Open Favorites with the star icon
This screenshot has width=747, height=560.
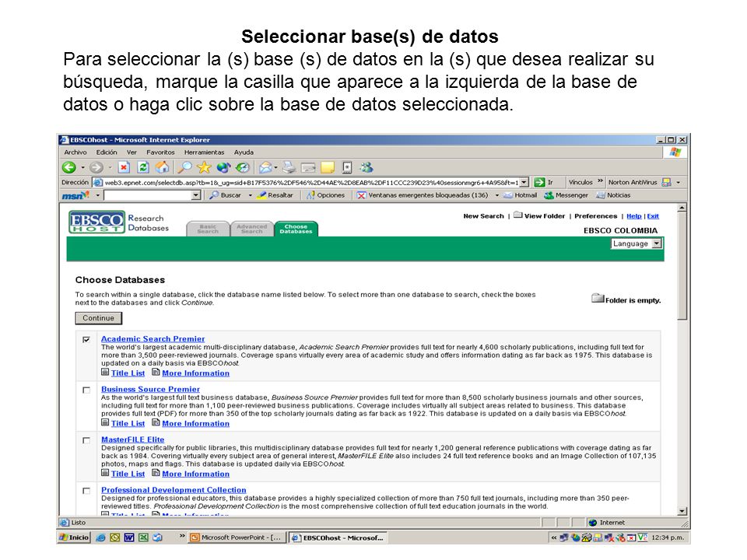tap(204, 167)
